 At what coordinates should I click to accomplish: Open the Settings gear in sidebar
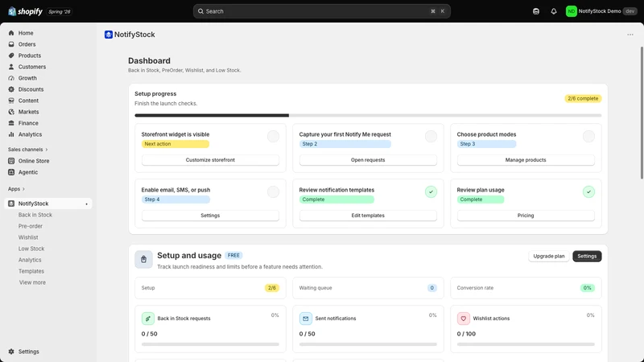coord(11,352)
